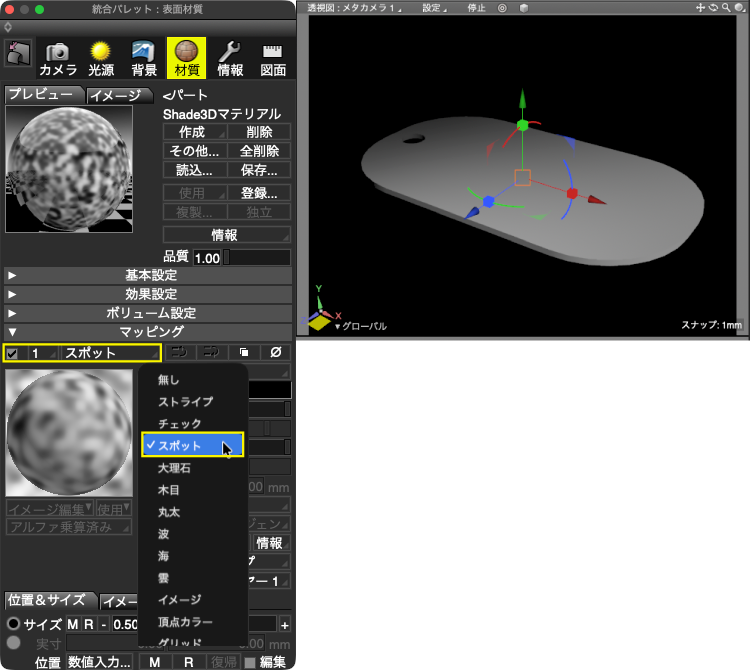The image size is (750, 670).
Task: Toggle the 編集 checkbox
Action: coord(250,662)
